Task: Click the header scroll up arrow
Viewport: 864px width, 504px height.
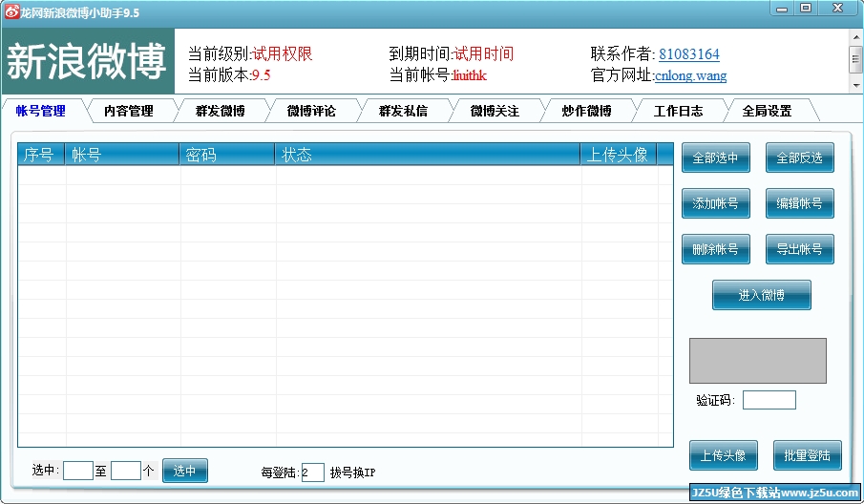Action: pos(855,37)
